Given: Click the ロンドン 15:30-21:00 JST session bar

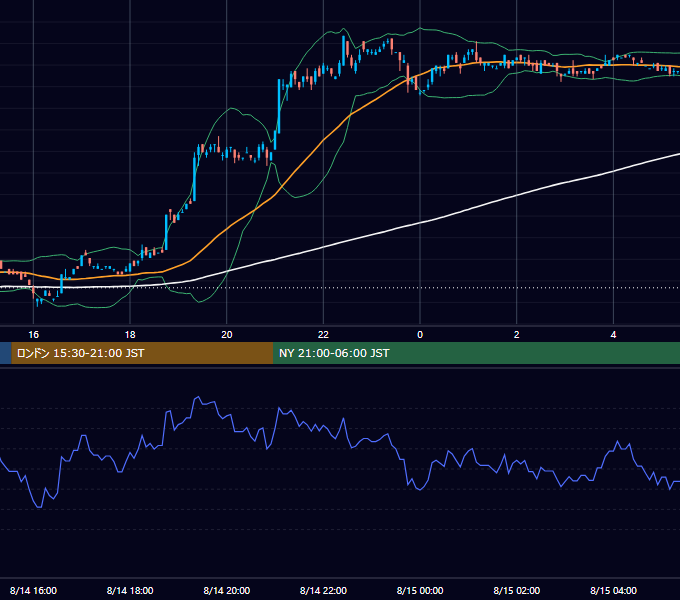Looking at the screenshot, I should tap(142, 353).
